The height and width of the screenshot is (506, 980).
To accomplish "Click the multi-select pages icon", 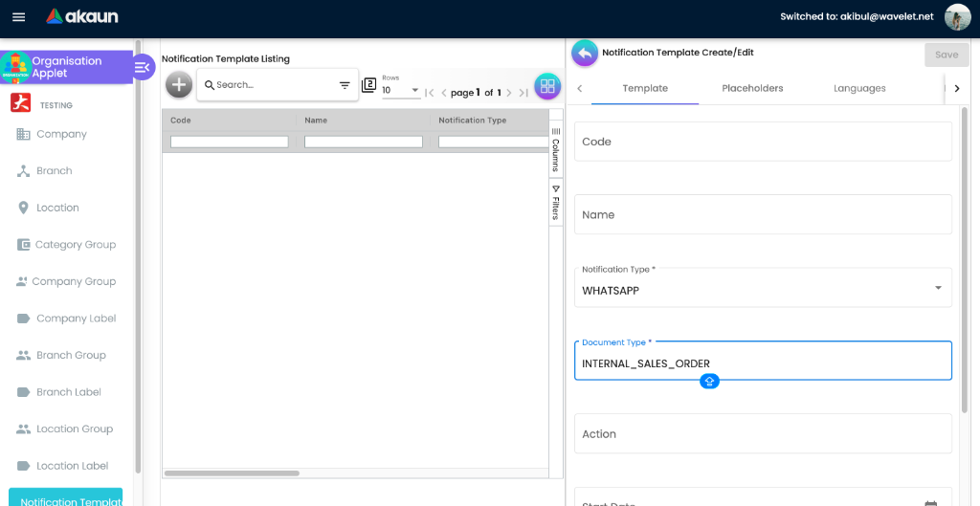I will [x=368, y=85].
